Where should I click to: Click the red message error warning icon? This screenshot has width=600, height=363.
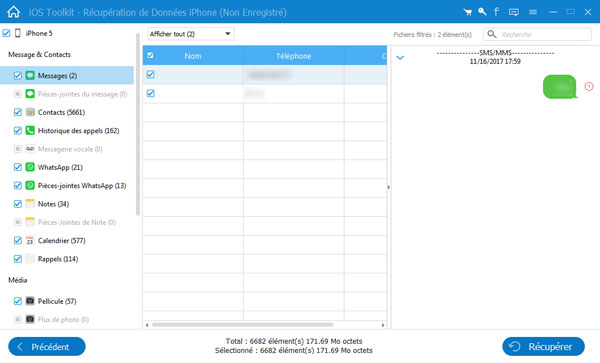pyautogui.click(x=589, y=86)
